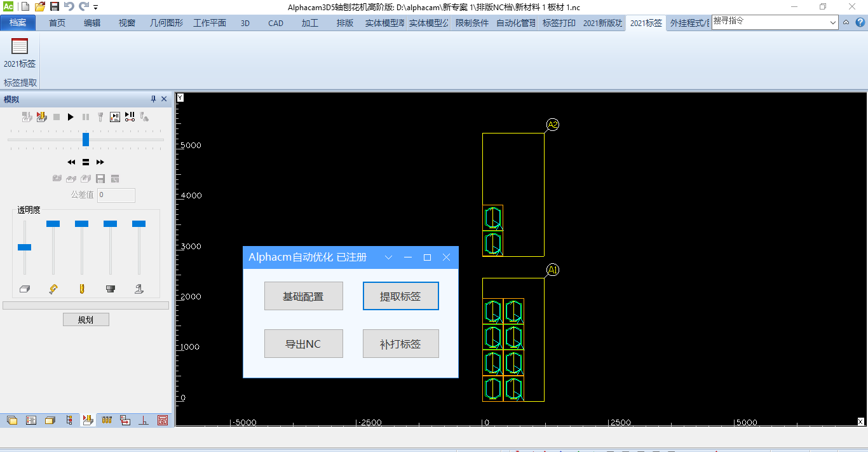This screenshot has width=868, height=452.
Task: Close the 模拟 simulation panel
Action: click(x=164, y=99)
